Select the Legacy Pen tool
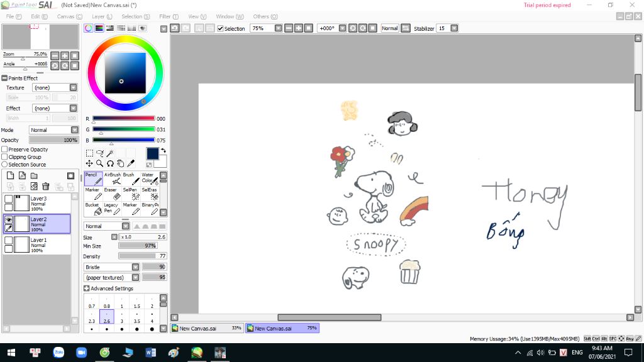This screenshot has height=362, width=644. click(x=112, y=209)
